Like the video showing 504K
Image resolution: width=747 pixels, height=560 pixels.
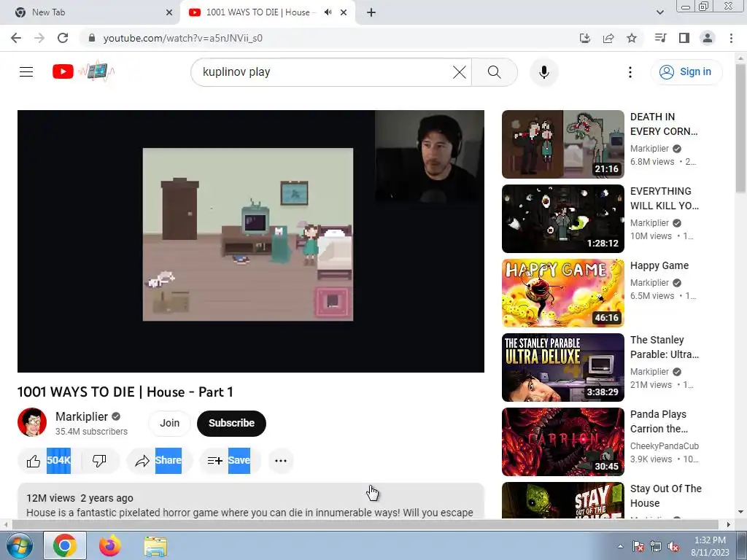[49, 461]
